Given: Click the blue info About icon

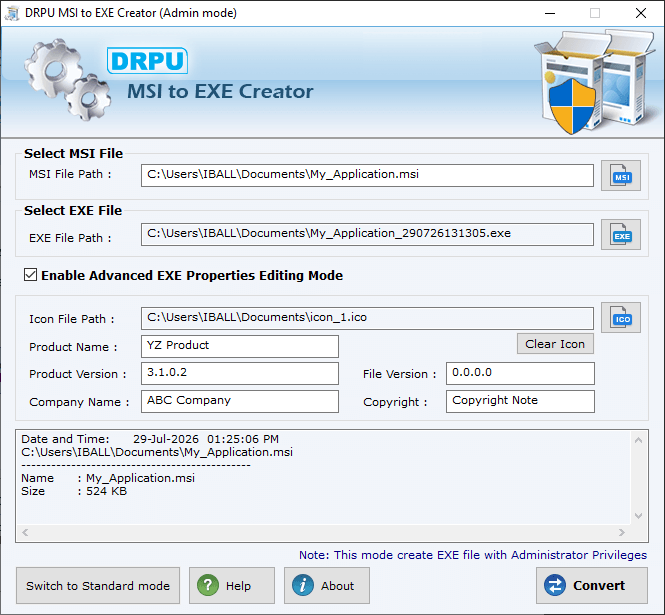Looking at the screenshot, I should (x=303, y=585).
